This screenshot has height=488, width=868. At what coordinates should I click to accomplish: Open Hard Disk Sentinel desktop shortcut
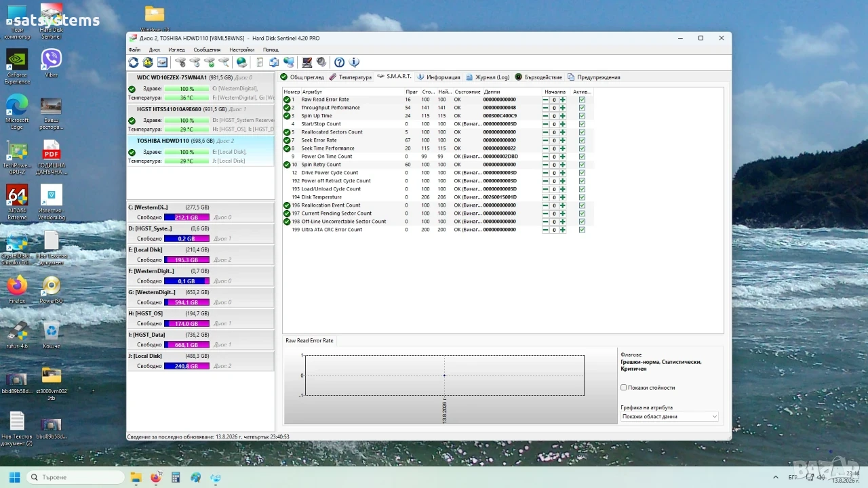click(x=52, y=22)
